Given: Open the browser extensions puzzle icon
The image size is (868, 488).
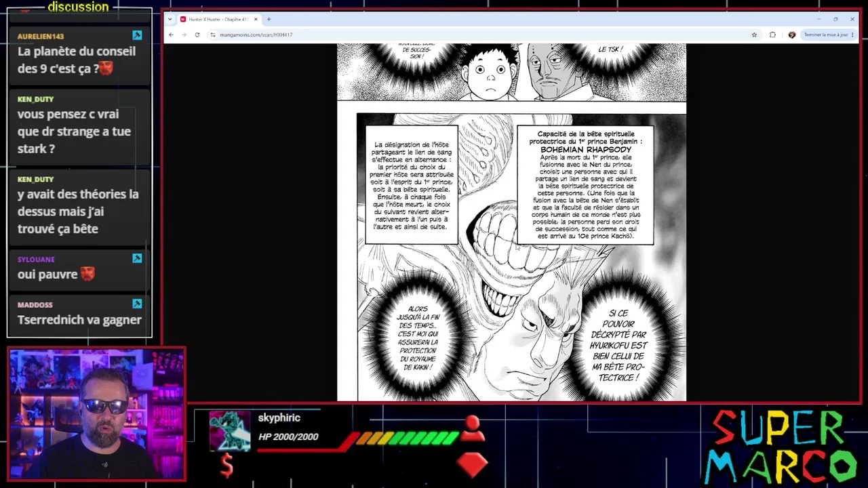Looking at the screenshot, I should [x=772, y=35].
